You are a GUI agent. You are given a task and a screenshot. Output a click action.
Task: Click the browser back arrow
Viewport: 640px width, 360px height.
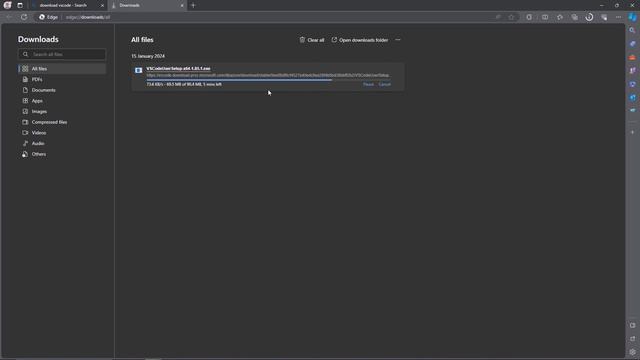[x=9, y=17]
